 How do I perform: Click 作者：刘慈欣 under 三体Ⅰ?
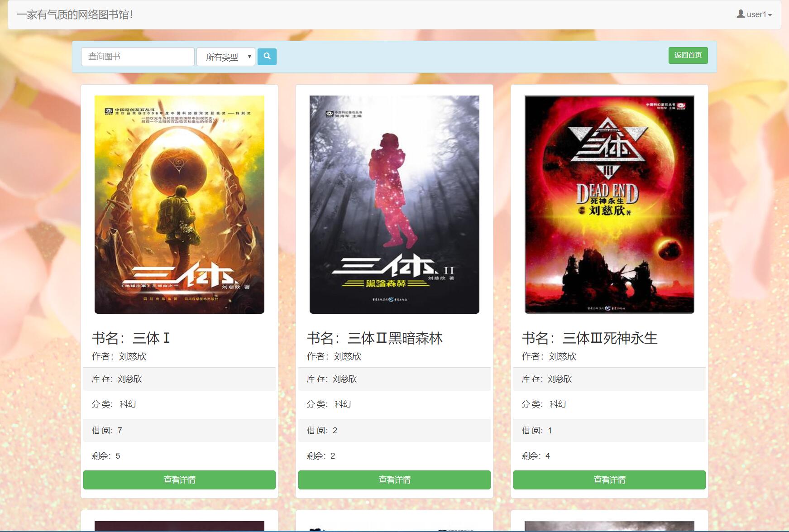pyautogui.click(x=119, y=356)
